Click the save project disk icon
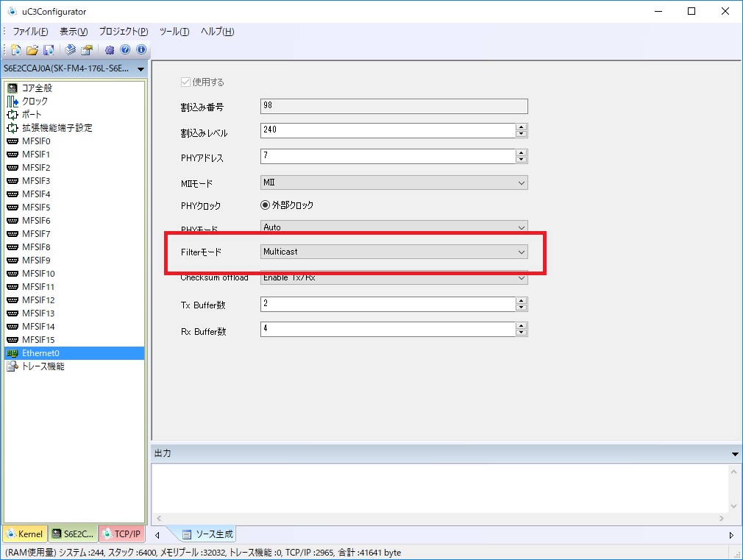743x560 pixels. [49, 50]
